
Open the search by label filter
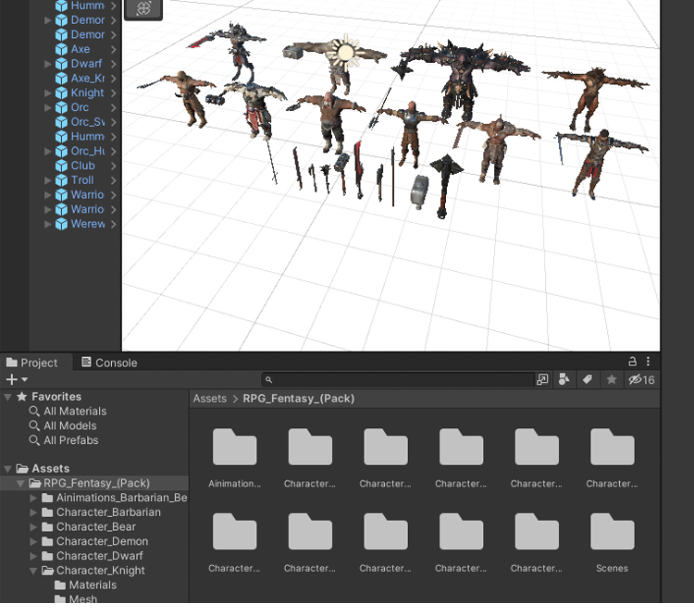[587, 380]
